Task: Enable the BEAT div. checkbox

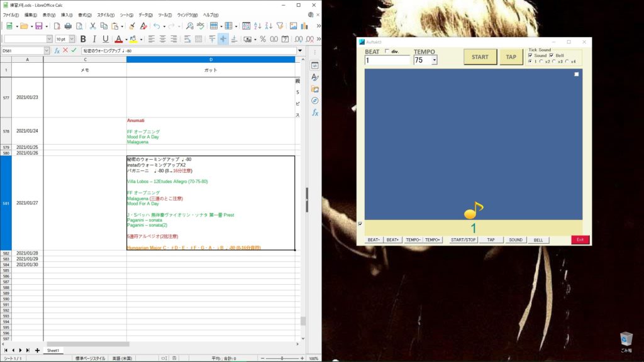Action: click(x=387, y=52)
